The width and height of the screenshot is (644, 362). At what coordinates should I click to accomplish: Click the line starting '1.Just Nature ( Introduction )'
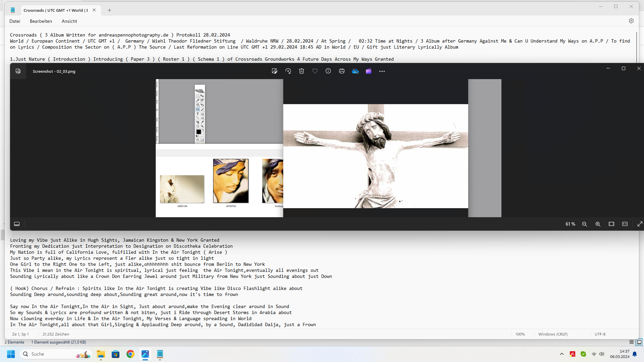(x=202, y=59)
